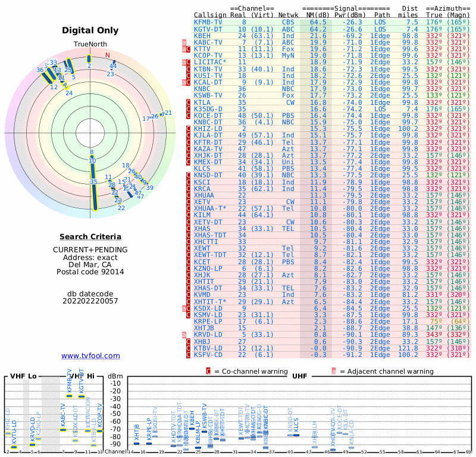Select KGTV-DT callsign in the station table
This screenshot has height=457, width=476.
208,29
